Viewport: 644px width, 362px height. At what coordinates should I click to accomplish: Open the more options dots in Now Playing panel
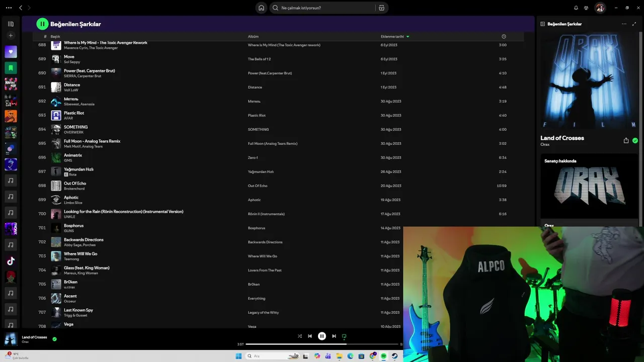[624, 24]
